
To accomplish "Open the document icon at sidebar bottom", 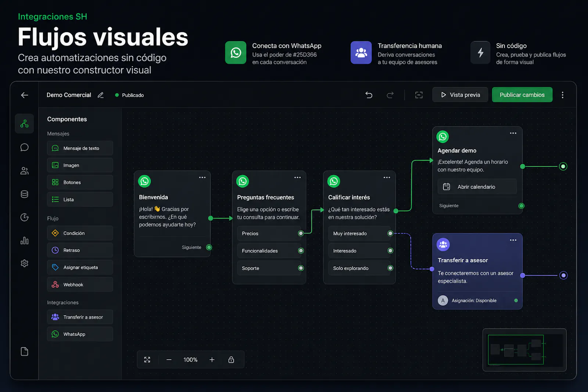I will (x=24, y=352).
